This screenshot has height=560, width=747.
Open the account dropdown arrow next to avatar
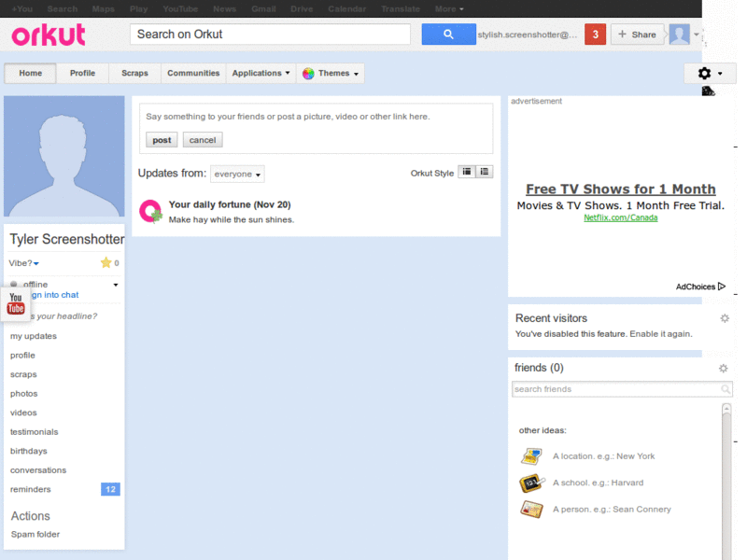coord(696,35)
